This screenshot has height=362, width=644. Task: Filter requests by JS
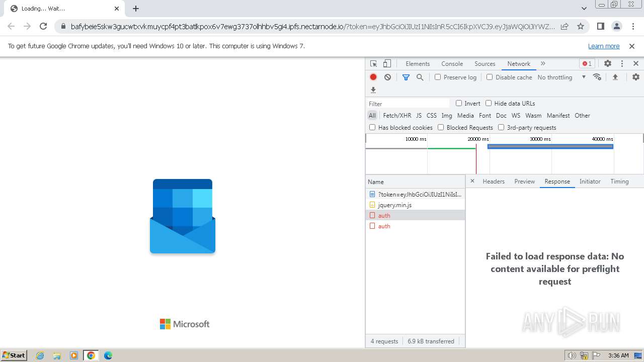pos(419,116)
